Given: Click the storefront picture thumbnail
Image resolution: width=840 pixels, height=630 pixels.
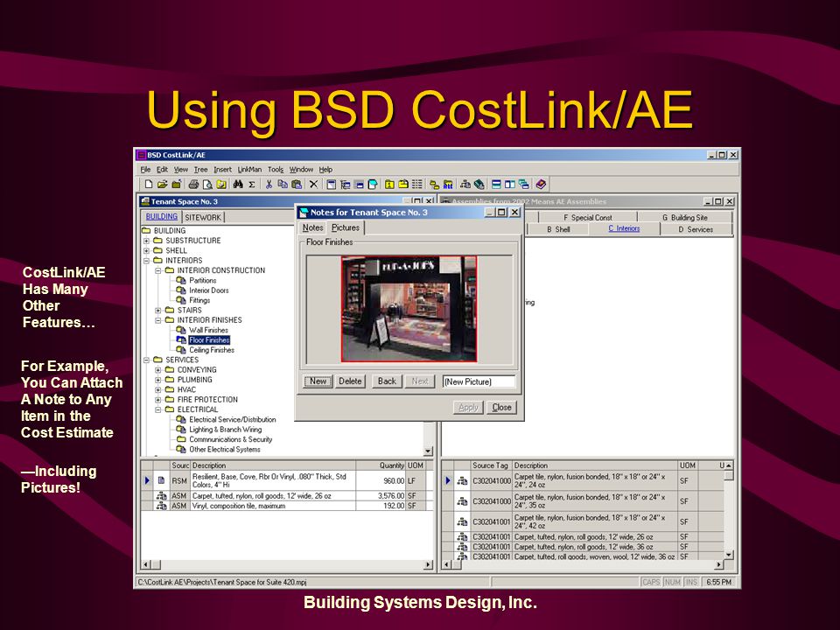Looking at the screenshot, I should pos(409,309).
